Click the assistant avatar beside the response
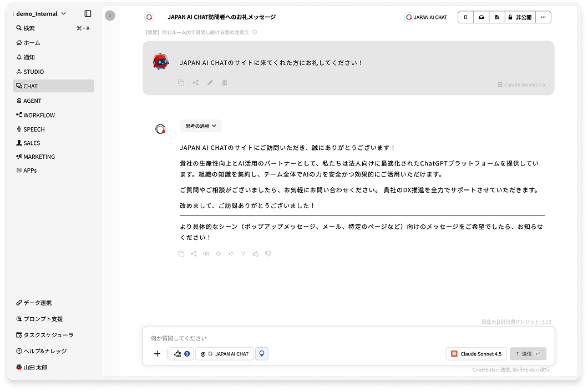The image size is (588, 391). (160, 129)
